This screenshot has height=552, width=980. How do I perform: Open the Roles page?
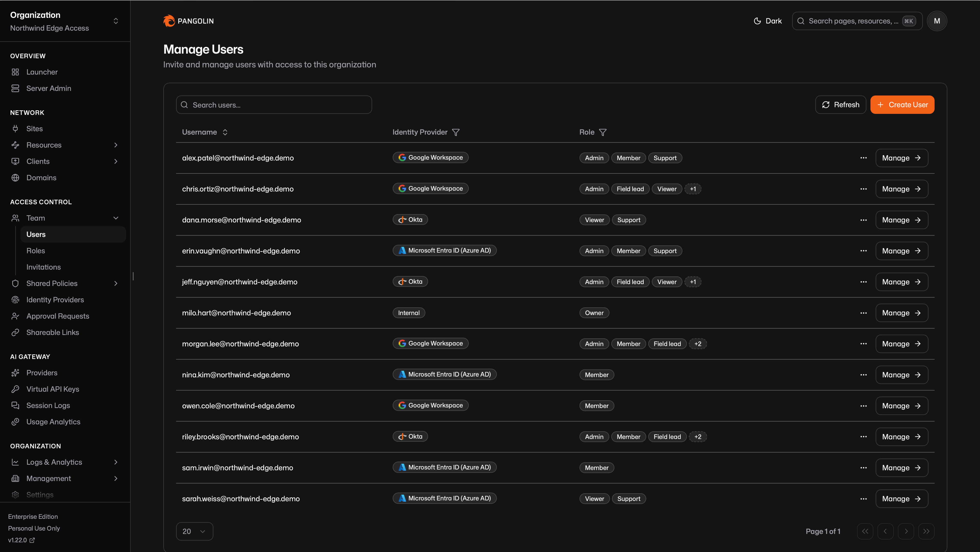coord(35,251)
